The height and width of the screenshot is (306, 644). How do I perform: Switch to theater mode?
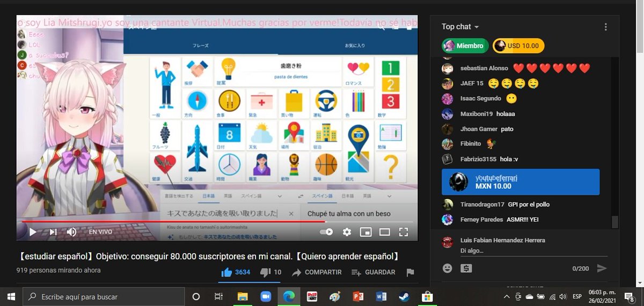click(x=384, y=232)
